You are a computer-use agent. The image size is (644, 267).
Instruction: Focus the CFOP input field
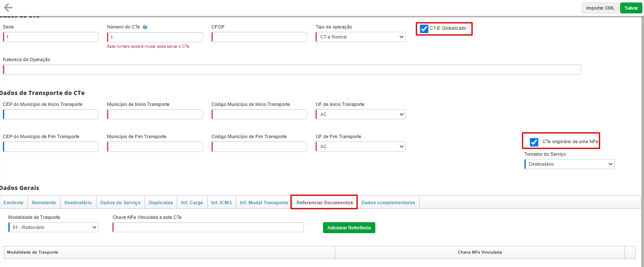point(259,37)
